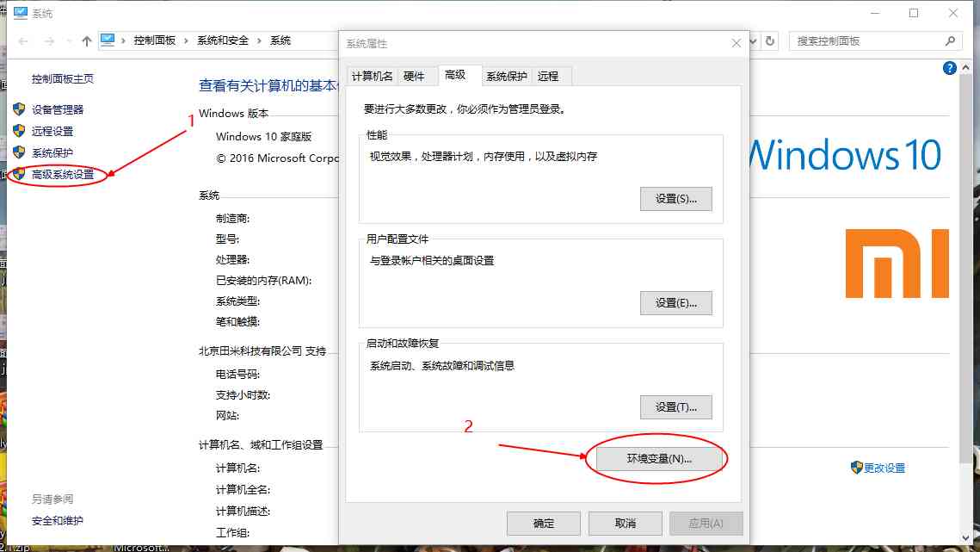Click 设置(S)... under 性能

point(675,199)
